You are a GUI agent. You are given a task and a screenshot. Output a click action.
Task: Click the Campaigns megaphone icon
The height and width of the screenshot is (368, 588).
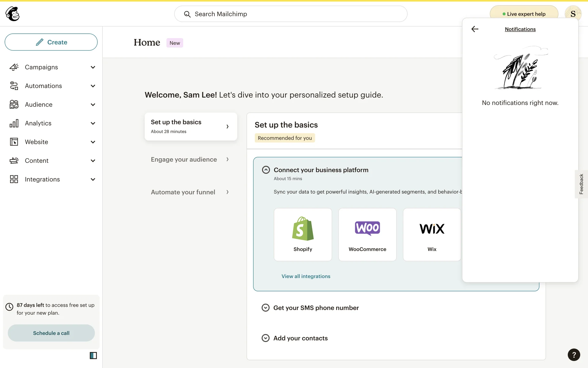(x=14, y=67)
